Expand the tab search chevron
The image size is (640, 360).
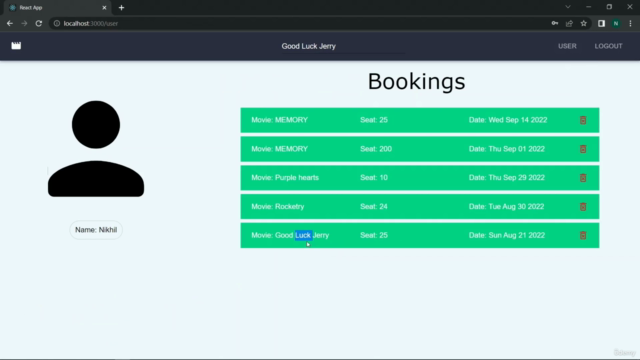coord(568,7)
